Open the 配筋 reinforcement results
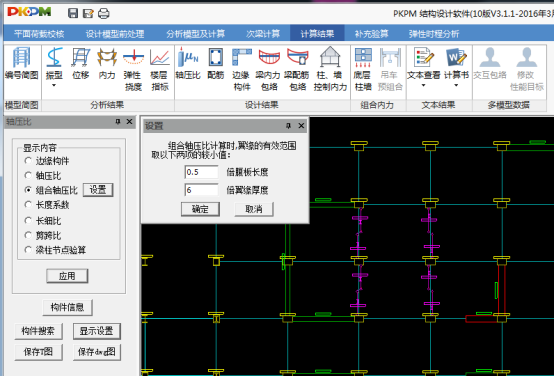 coord(215,64)
